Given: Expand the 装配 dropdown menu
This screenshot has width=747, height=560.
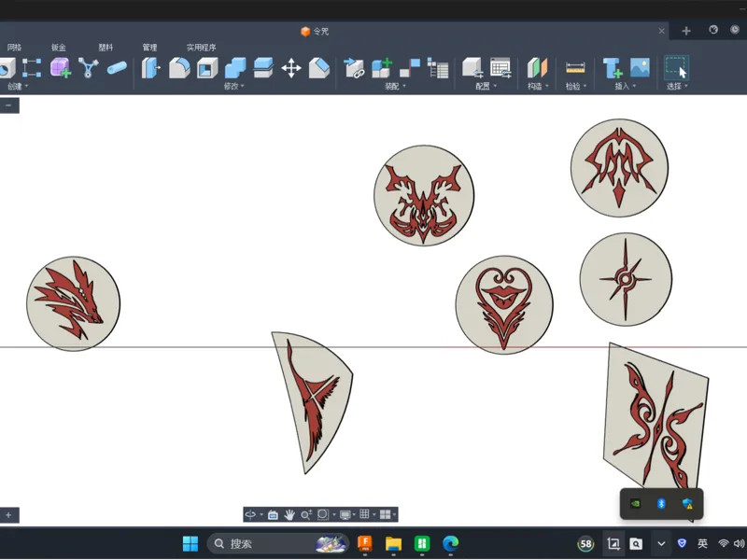Looking at the screenshot, I should click(395, 86).
